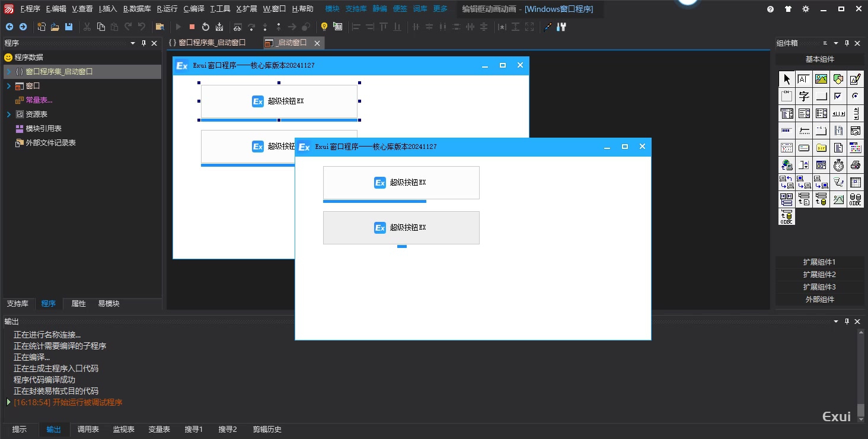This screenshot has width=868, height=439.
Task: Select the DIR directory box component
Action: click(821, 148)
